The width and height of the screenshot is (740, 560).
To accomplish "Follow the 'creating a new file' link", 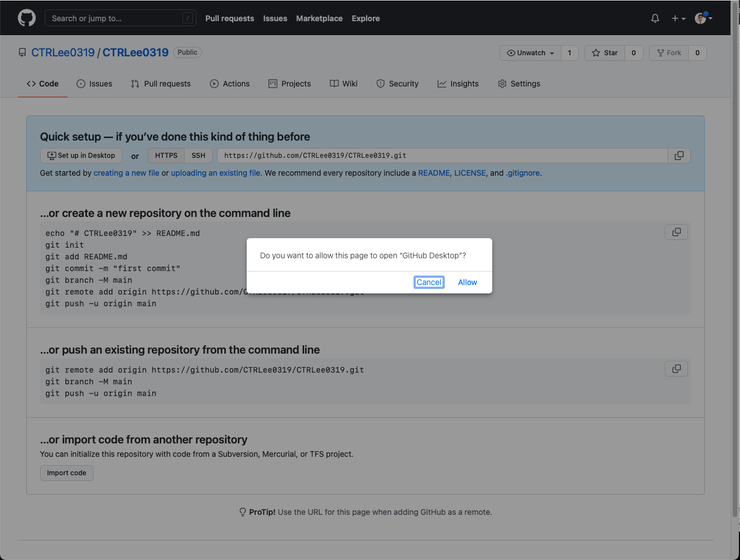I will tap(127, 173).
